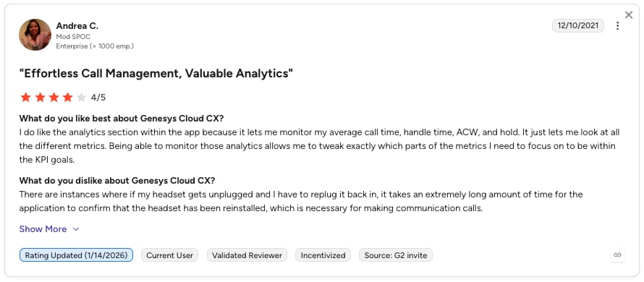Select the Current User tag

coord(169,255)
